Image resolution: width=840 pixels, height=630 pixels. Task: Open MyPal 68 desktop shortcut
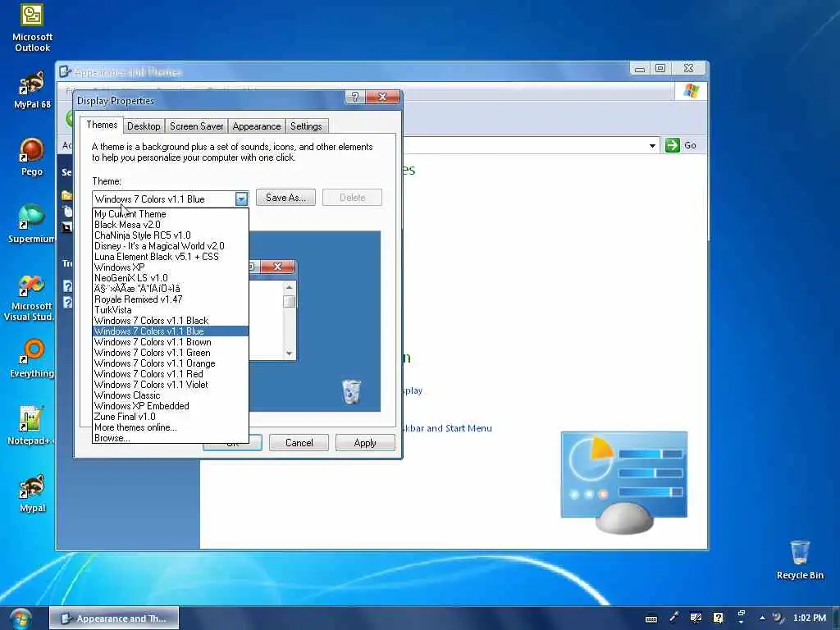coord(32,89)
